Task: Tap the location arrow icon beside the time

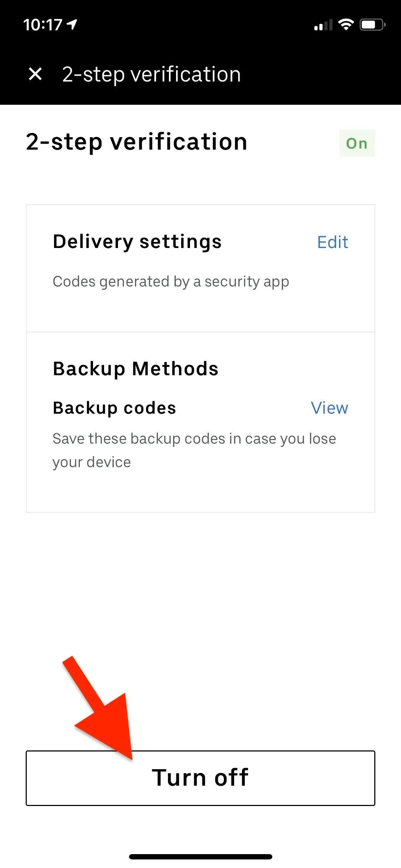Action: [72, 25]
